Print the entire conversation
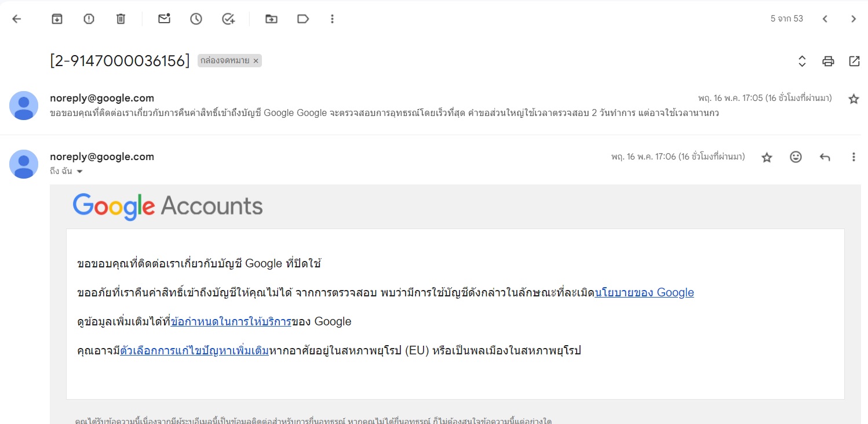 pyautogui.click(x=828, y=61)
